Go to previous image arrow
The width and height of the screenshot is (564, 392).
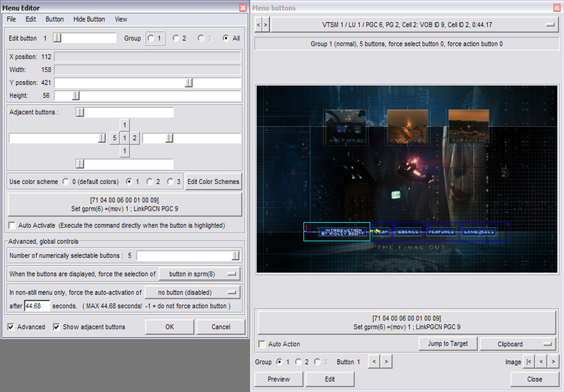541,362
